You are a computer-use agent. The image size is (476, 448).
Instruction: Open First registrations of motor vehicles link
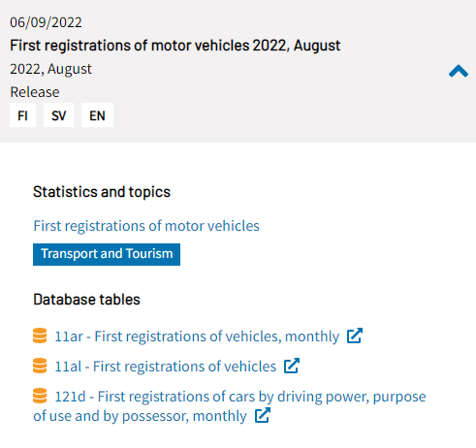[x=146, y=226]
